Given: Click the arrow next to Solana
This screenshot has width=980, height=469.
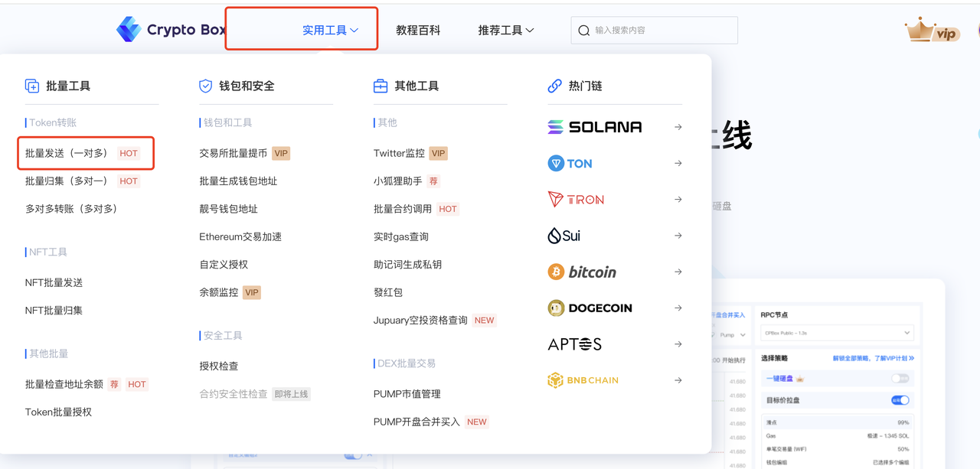Looking at the screenshot, I should pyautogui.click(x=678, y=127).
